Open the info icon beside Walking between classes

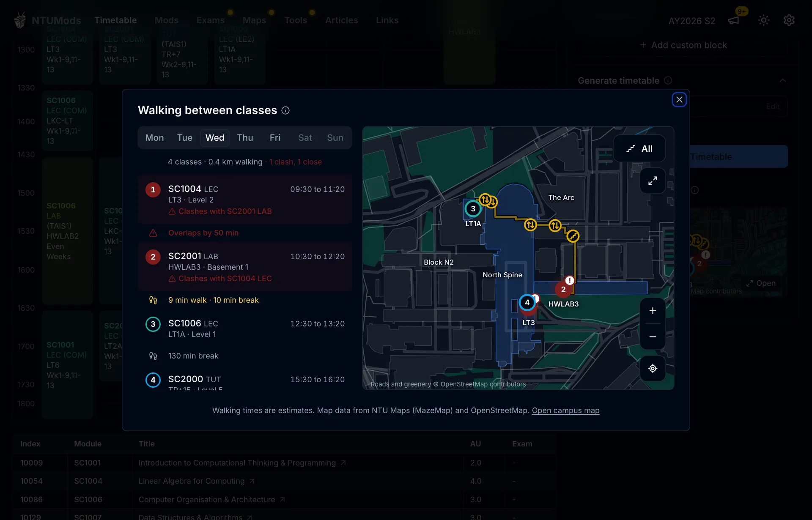click(285, 110)
